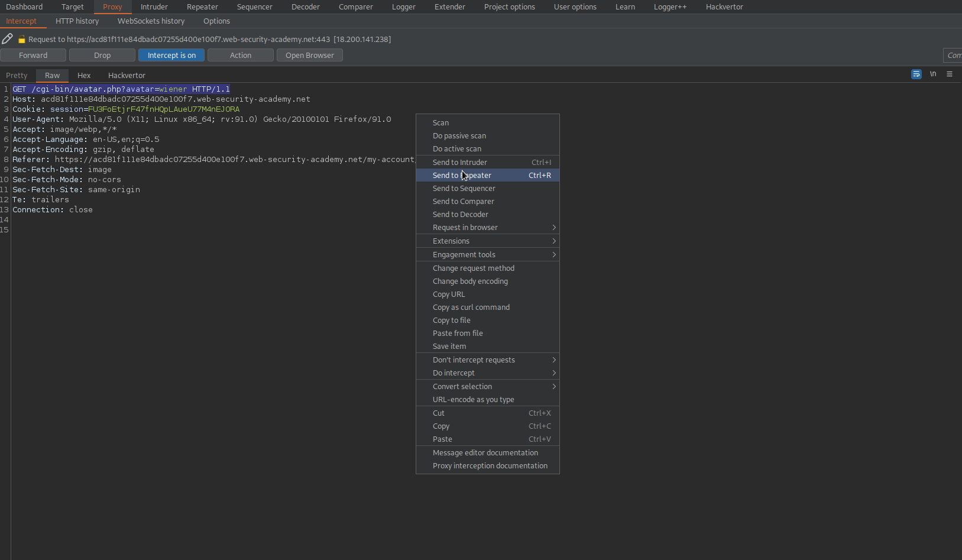962x560 pixels.
Task: Choose Copy with the Ctrl+C shortcut
Action: point(488,426)
